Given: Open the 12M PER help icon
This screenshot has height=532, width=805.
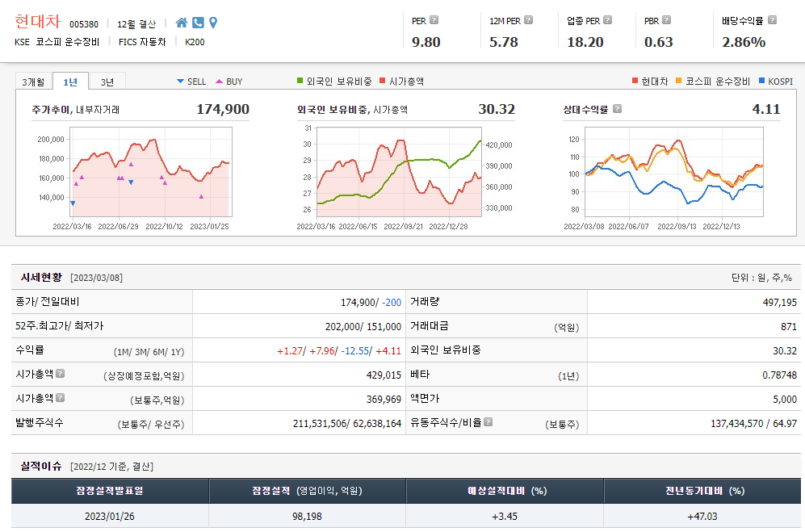Looking at the screenshot, I should coord(528,20).
